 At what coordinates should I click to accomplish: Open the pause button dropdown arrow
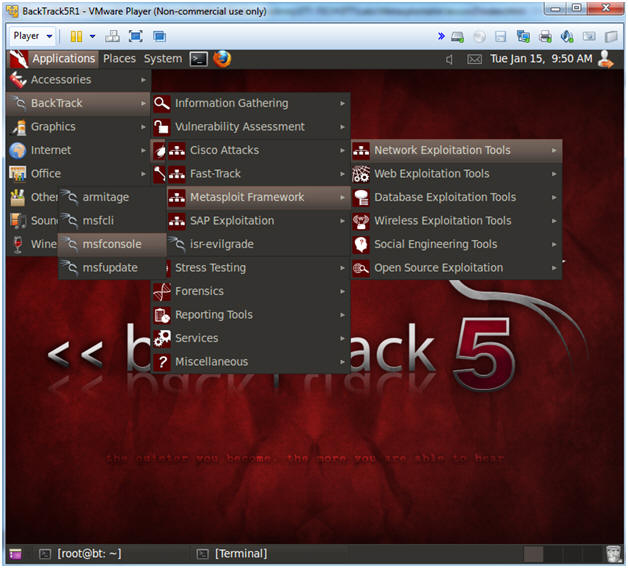93,36
